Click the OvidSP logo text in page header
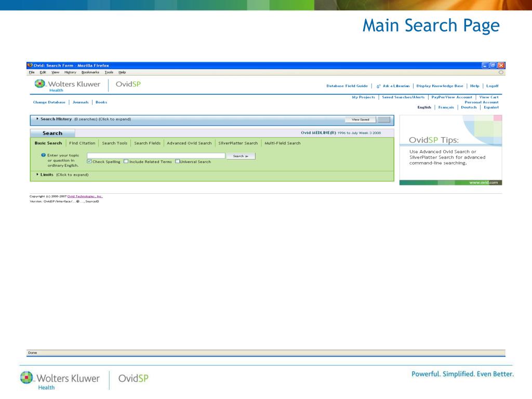This screenshot has width=532, height=399. pos(128,84)
